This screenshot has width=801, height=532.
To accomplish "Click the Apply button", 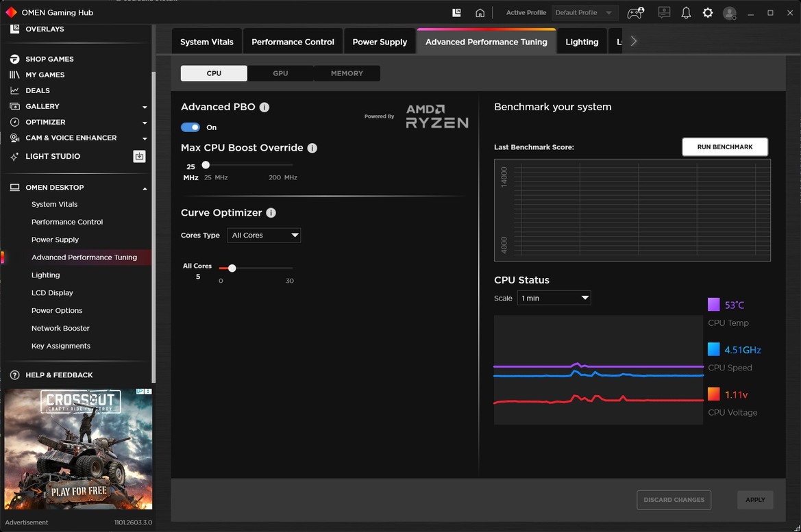I will pyautogui.click(x=755, y=500).
